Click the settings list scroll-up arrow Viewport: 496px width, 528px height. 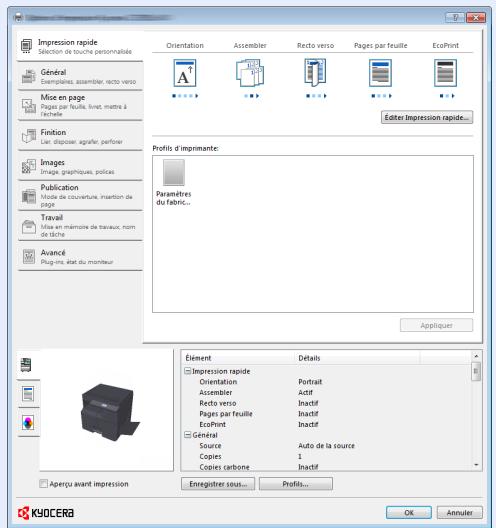pos(476,356)
